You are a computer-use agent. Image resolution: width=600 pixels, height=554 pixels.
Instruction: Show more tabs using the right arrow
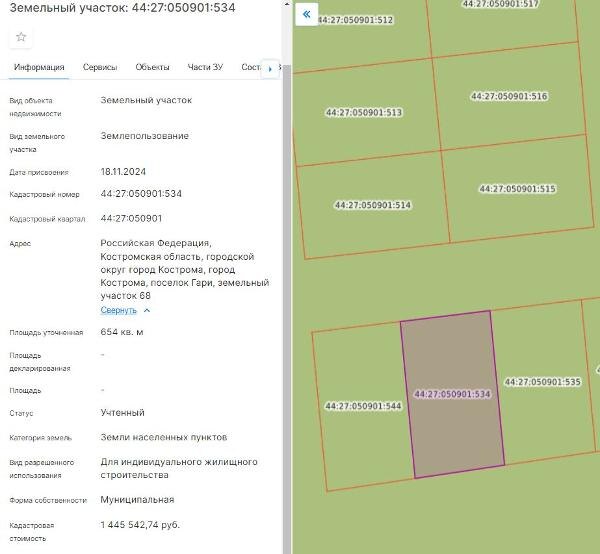click(x=270, y=69)
